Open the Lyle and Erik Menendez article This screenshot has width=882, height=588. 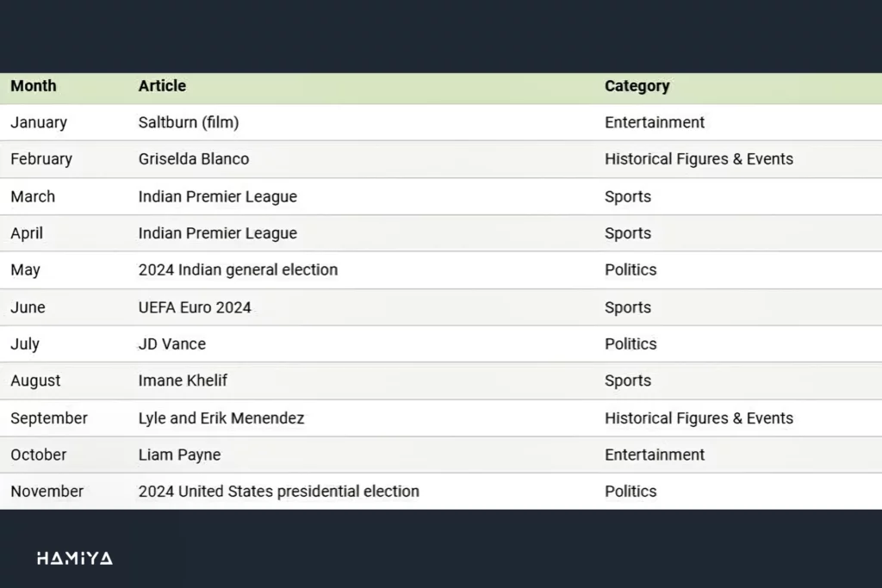click(x=221, y=418)
